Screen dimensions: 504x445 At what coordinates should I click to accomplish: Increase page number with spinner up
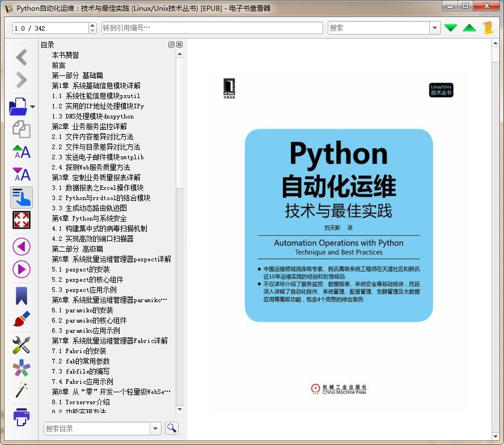[x=92, y=25]
